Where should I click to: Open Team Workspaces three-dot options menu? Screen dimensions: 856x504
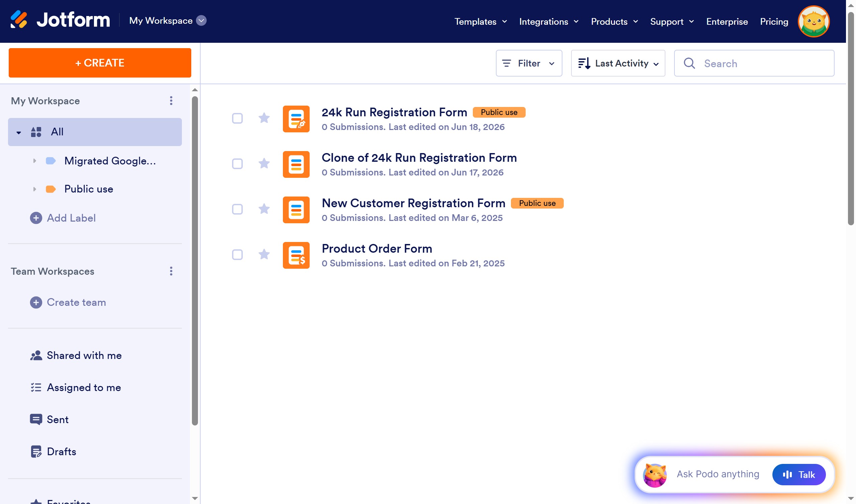pyautogui.click(x=171, y=271)
